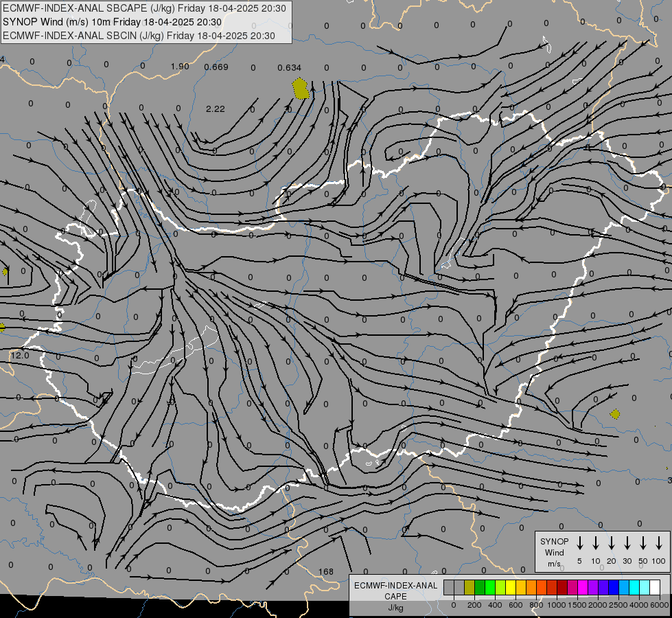Pick the pure blue CAPE legend swatch
672x618 pixels.
pos(614,587)
